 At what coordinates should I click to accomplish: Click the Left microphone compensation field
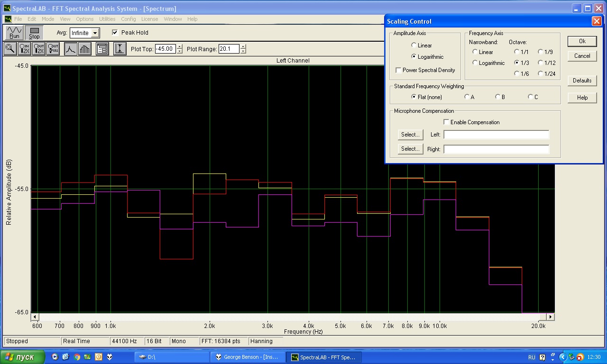(x=496, y=135)
